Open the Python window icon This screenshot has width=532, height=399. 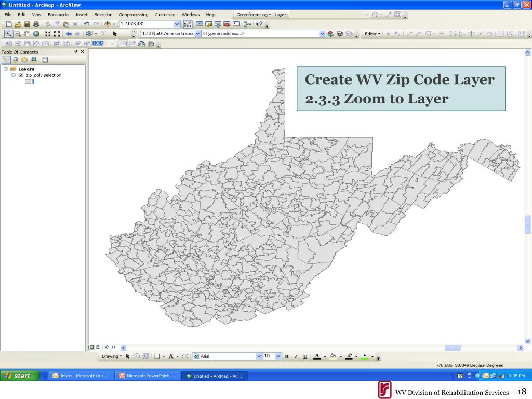point(236,24)
